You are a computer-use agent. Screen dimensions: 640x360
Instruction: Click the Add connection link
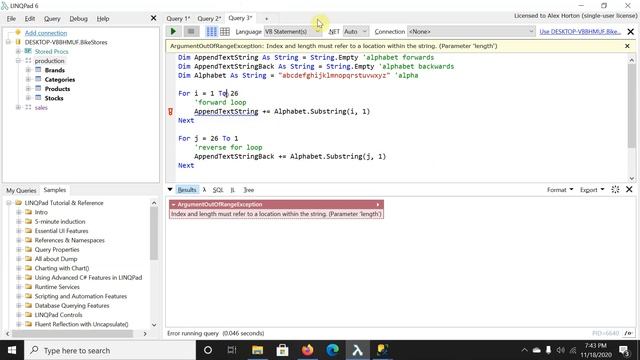point(46,33)
